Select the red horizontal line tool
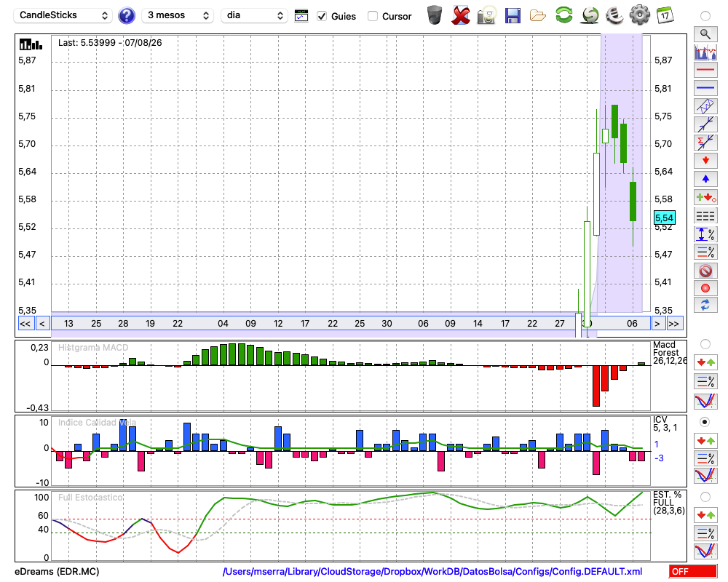Image resolution: width=728 pixels, height=582 pixels. click(x=705, y=70)
